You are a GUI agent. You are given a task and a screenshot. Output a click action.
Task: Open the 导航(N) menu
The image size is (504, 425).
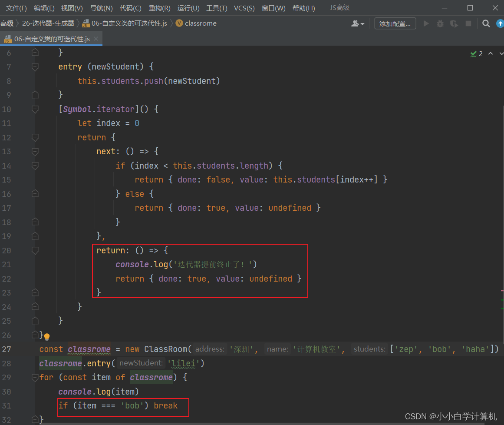(x=101, y=8)
